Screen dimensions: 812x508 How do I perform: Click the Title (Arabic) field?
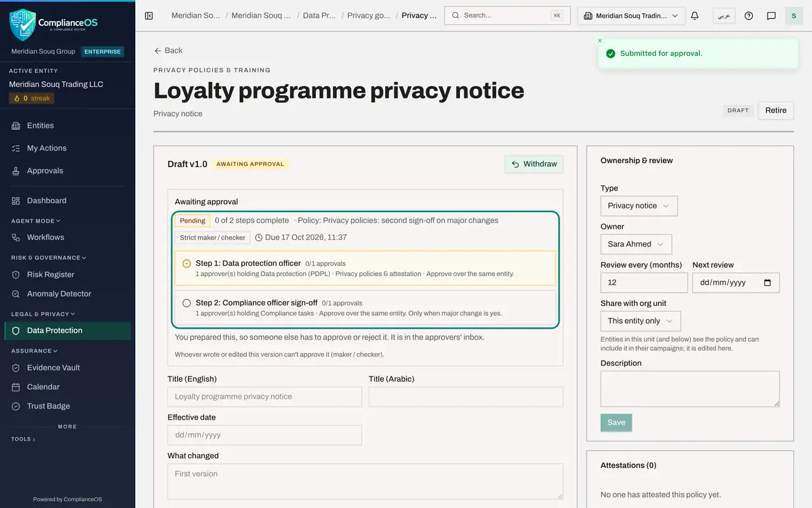click(x=466, y=397)
